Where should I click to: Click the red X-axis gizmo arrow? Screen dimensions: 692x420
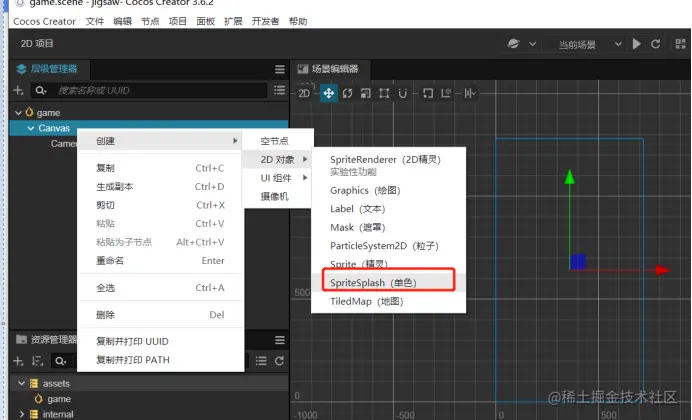coord(662,270)
